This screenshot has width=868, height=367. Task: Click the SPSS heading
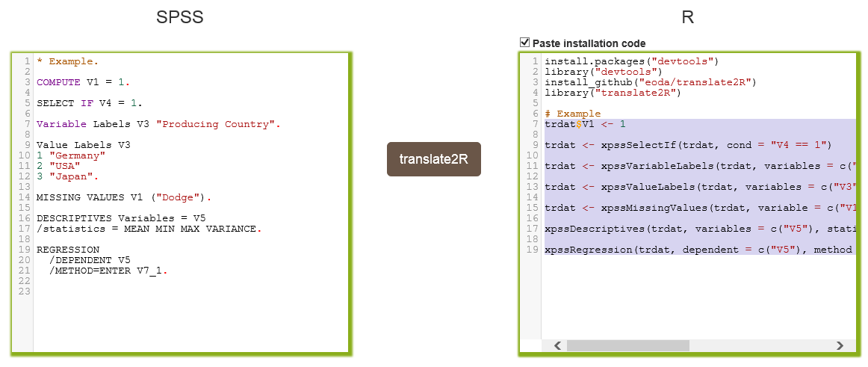coord(179,17)
